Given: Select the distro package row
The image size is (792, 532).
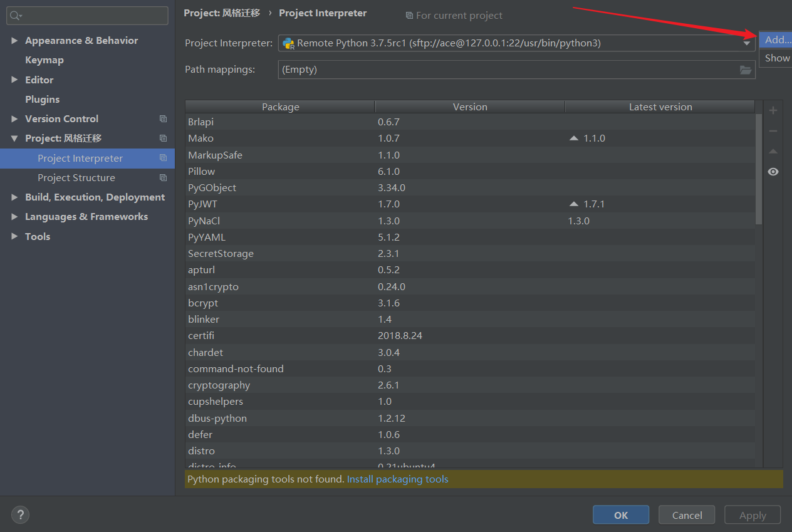Looking at the screenshot, I should click(470, 451).
